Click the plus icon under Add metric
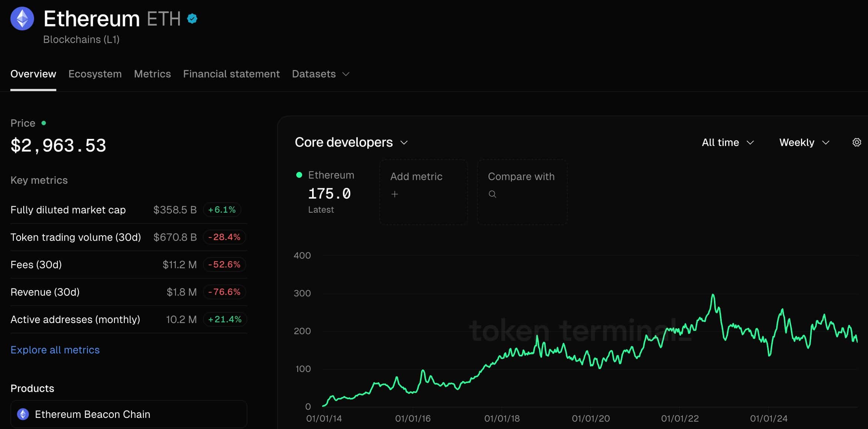The width and height of the screenshot is (868, 429). coord(395,194)
